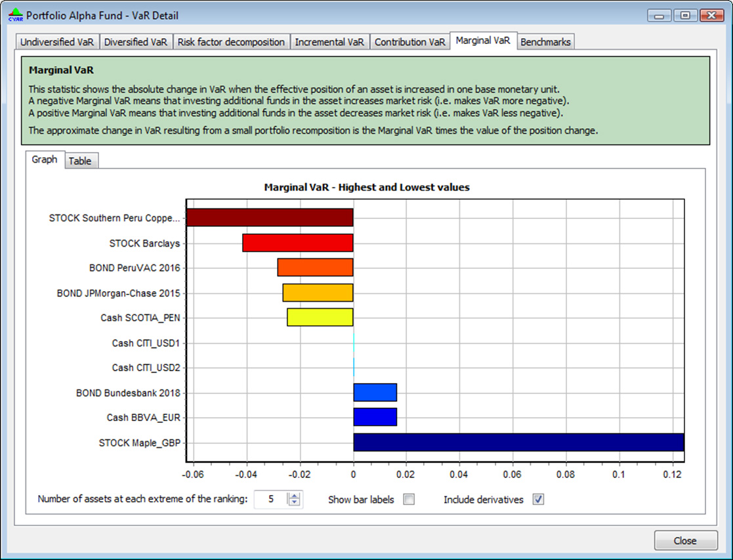Click the 0.12 x-axis tick value
Viewport: 733px width, 560px height.
[x=673, y=475]
